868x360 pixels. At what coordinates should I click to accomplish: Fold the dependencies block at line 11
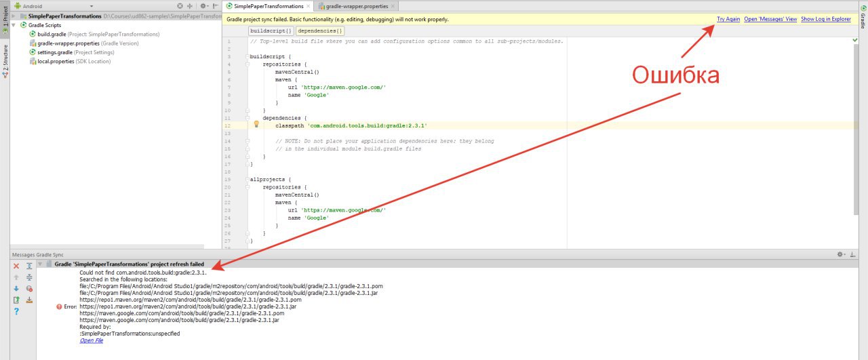tap(248, 117)
